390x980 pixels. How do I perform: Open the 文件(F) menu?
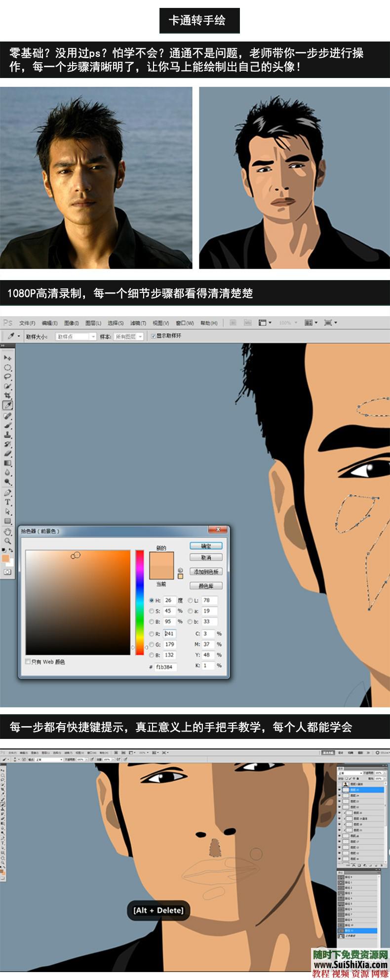click(x=27, y=323)
